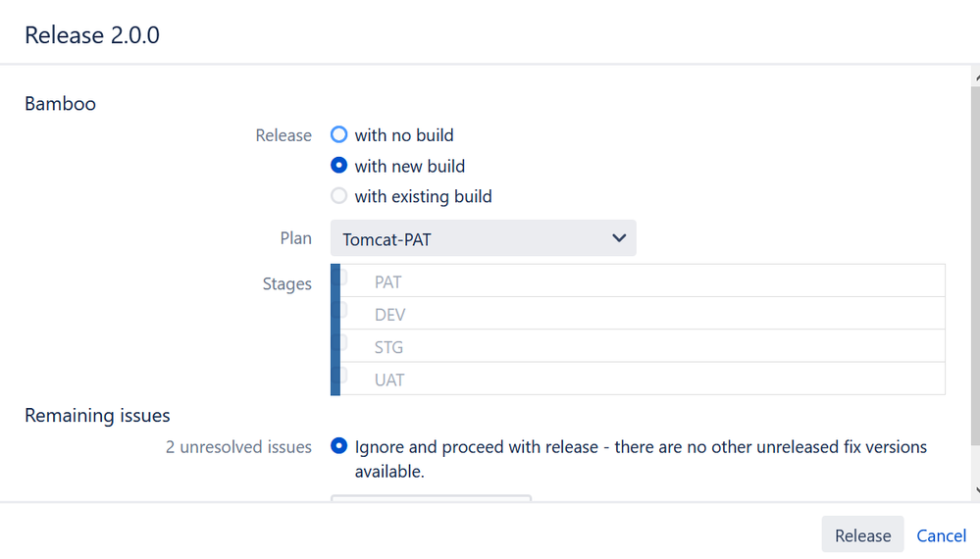Image resolution: width=980 pixels, height=559 pixels.
Task: Click the scrollbar down arrow
Action: [976, 491]
